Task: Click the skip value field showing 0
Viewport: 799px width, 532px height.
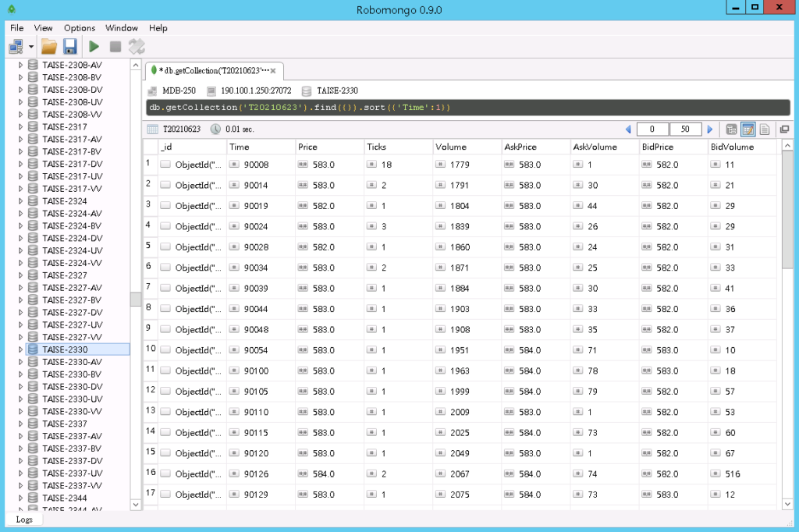Action: [x=652, y=129]
